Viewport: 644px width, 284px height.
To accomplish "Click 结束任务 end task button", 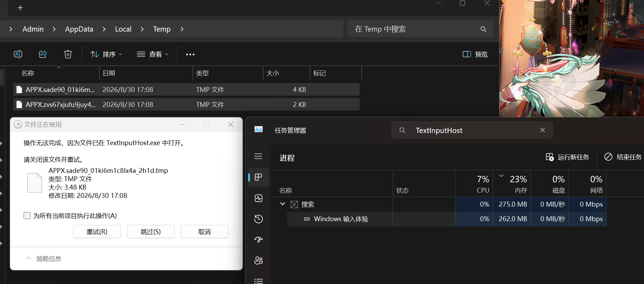I will 623,157.
